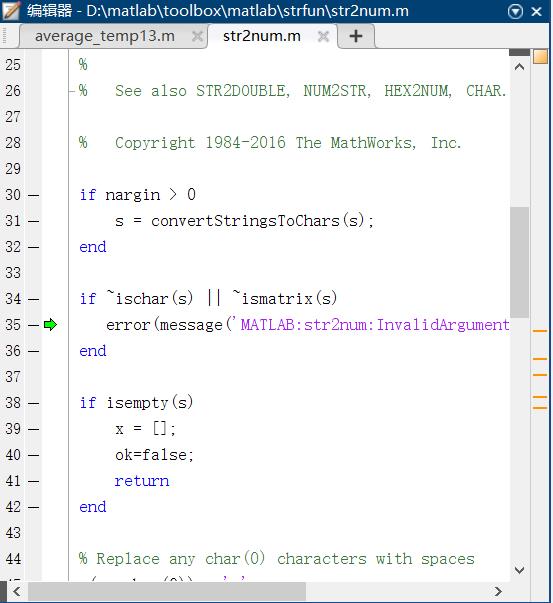Jump to the last orange warning marker
553x603 pixels.
[x=540, y=408]
